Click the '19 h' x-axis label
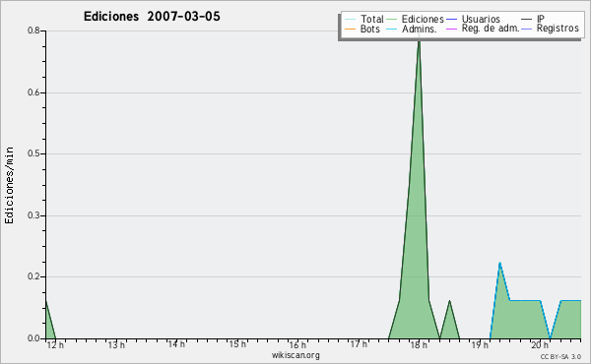This screenshot has width=591, height=364. (x=480, y=345)
